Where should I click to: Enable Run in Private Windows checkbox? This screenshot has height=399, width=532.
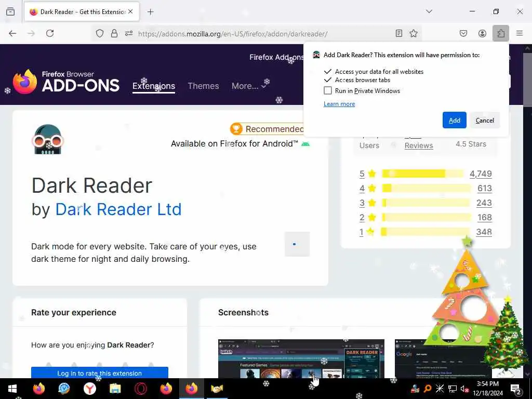(x=328, y=90)
